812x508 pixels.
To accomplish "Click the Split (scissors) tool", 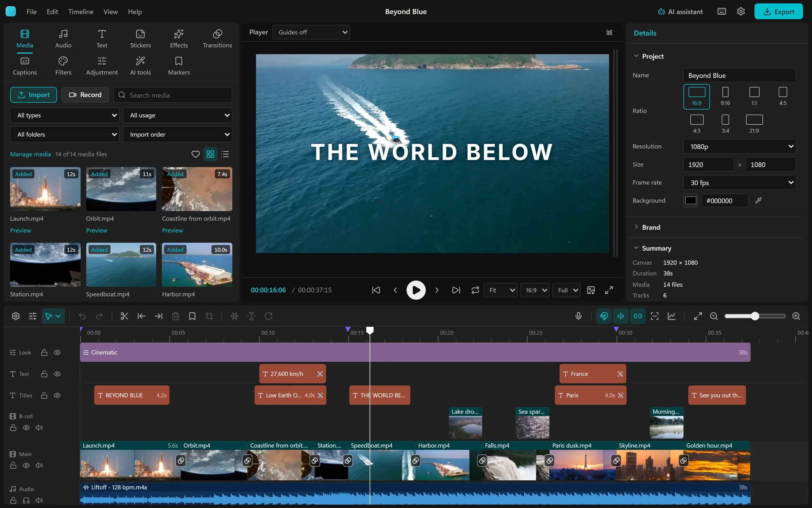I will tap(124, 316).
